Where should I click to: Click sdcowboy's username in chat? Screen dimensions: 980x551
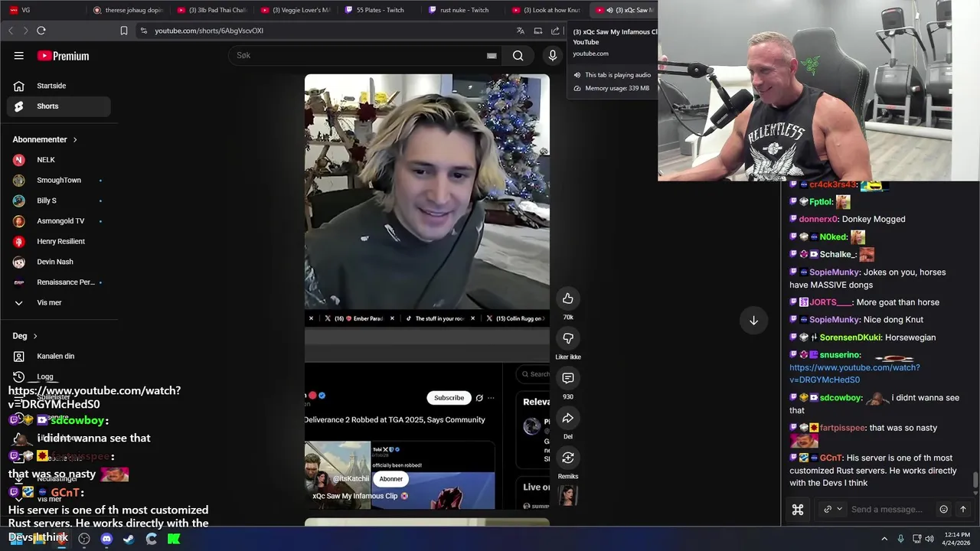coord(841,398)
